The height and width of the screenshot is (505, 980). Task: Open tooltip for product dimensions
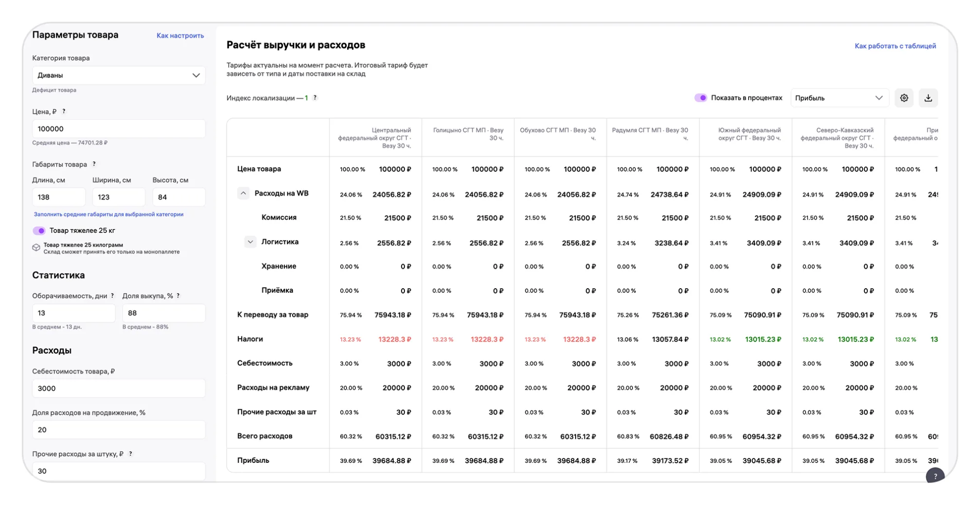(94, 164)
